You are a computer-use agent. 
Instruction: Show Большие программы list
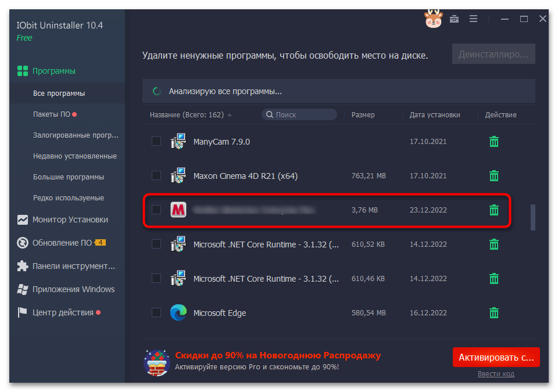pos(67,177)
